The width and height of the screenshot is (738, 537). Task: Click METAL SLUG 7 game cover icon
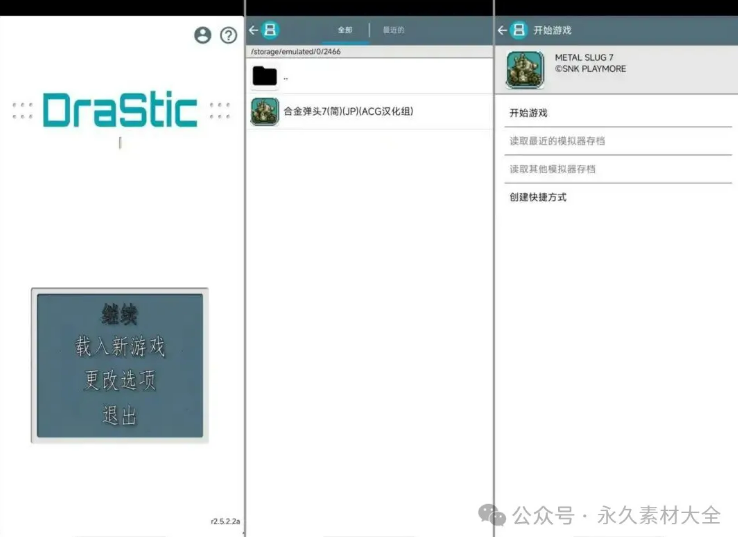pos(525,70)
